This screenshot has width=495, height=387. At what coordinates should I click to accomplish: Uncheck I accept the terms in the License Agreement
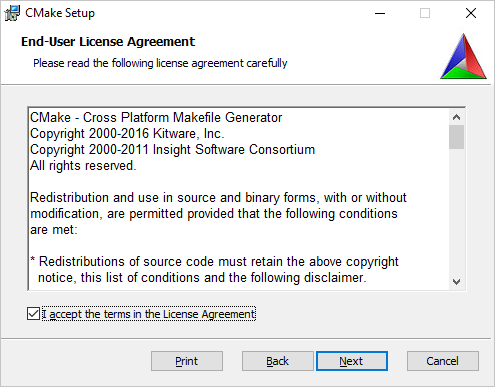pos(33,314)
